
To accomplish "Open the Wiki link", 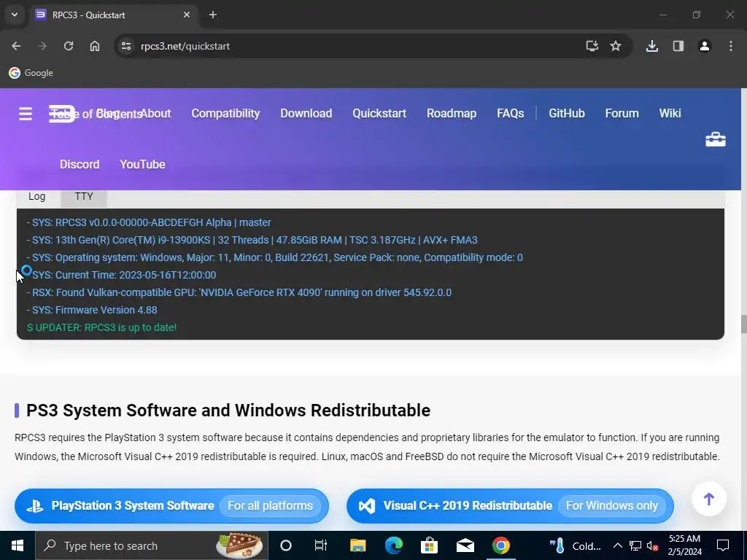I will 670,113.
